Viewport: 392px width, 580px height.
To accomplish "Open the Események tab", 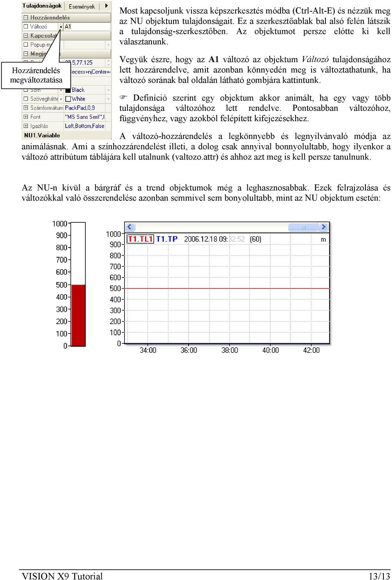I will pyautogui.click(x=82, y=7).
